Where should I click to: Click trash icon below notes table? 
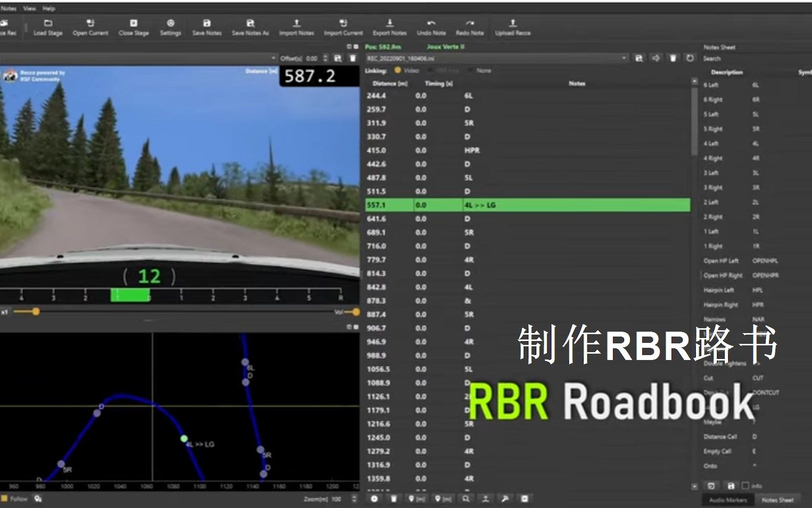pos(393,499)
